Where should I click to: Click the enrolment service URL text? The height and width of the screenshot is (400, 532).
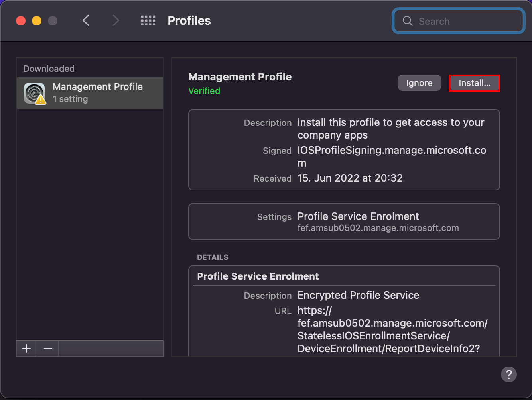point(392,329)
